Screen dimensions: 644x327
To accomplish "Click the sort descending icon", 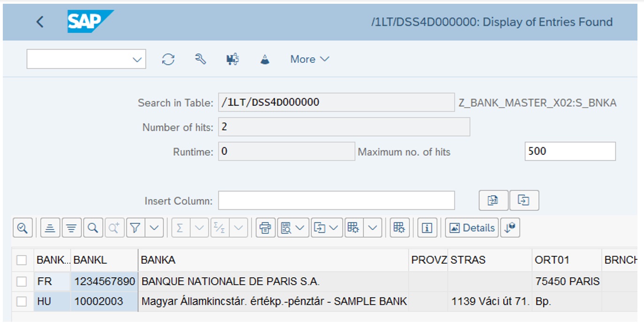I will (x=71, y=228).
